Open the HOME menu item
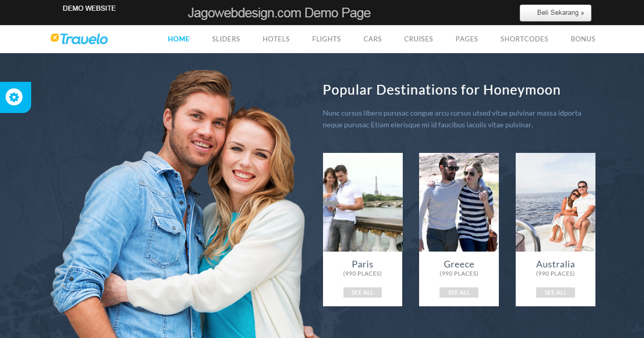The height and width of the screenshot is (338, 644). click(178, 39)
